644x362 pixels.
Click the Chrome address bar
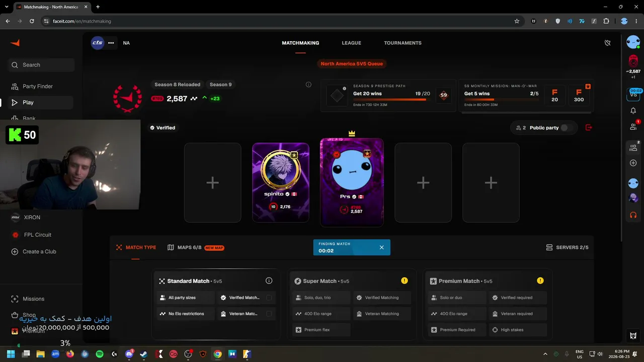pyautogui.click(x=282, y=21)
